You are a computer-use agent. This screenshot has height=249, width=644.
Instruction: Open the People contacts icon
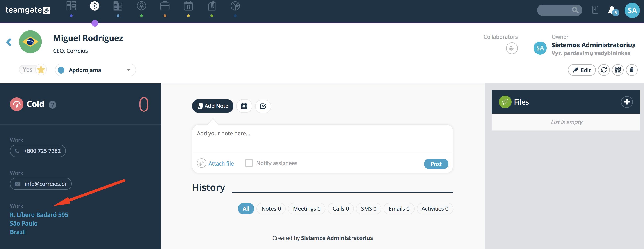[x=142, y=6]
